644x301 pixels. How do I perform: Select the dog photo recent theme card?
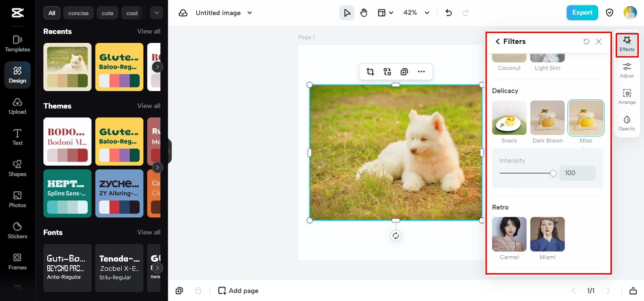(67, 67)
